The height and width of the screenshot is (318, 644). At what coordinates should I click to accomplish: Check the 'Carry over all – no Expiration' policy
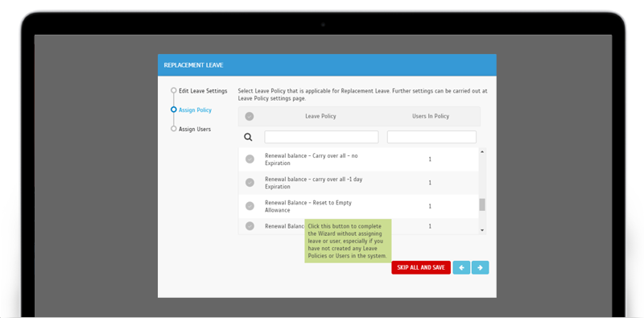pos(250,159)
